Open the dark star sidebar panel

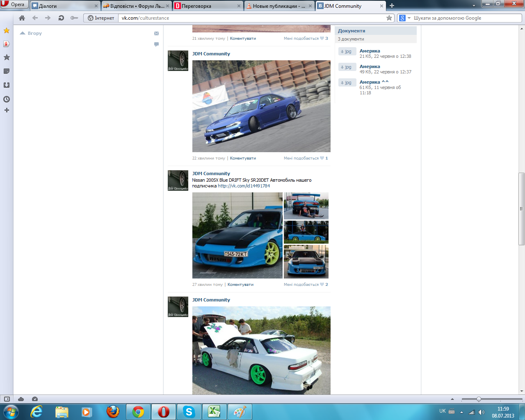[7, 57]
